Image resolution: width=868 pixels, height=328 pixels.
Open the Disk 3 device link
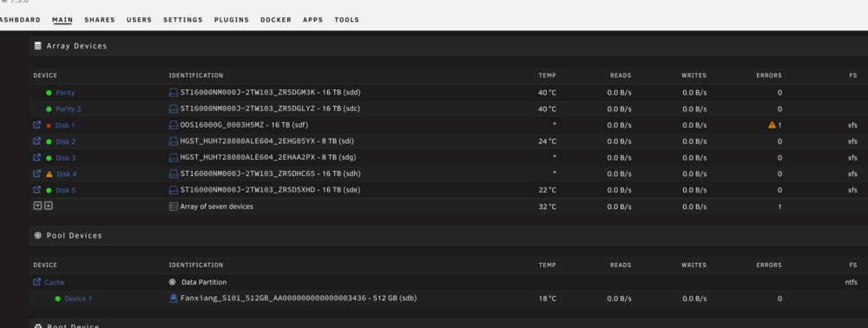(66, 158)
